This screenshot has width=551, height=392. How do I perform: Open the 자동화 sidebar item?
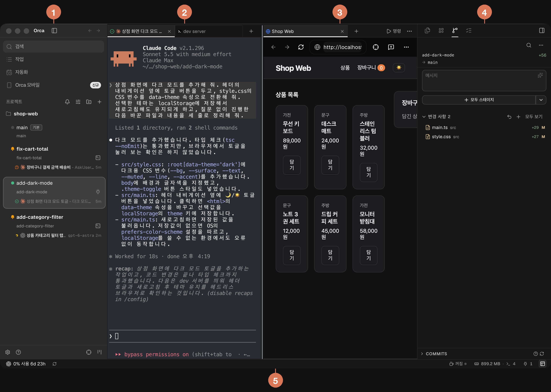click(x=54, y=72)
